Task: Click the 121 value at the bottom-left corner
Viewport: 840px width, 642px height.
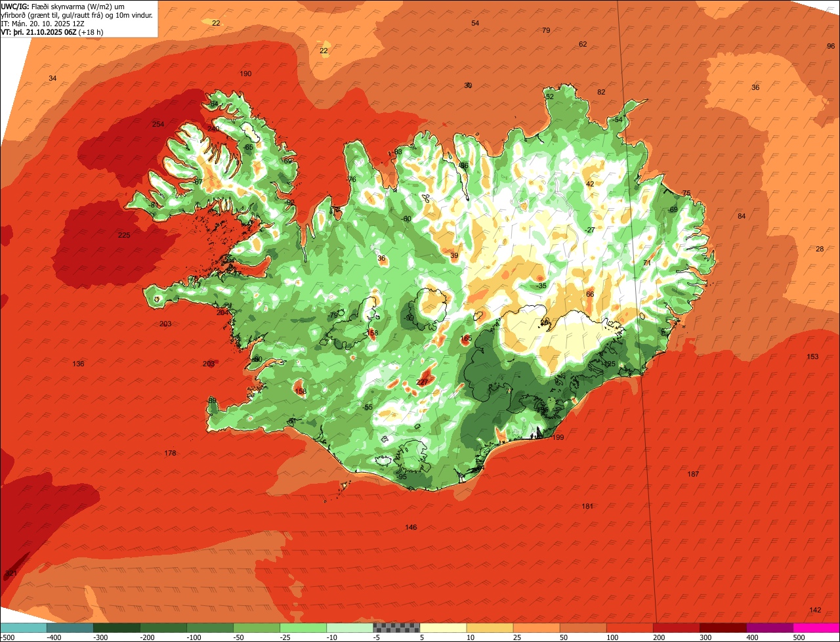Action: 11,573
